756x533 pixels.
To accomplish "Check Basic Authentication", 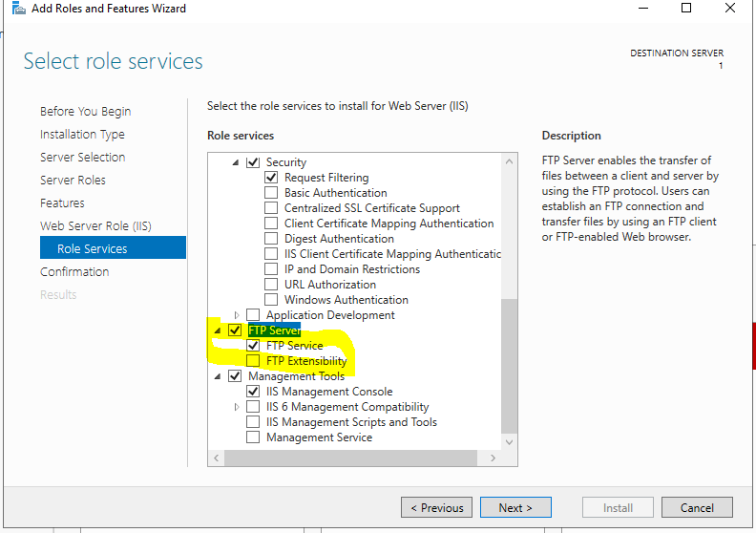I will click(271, 192).
